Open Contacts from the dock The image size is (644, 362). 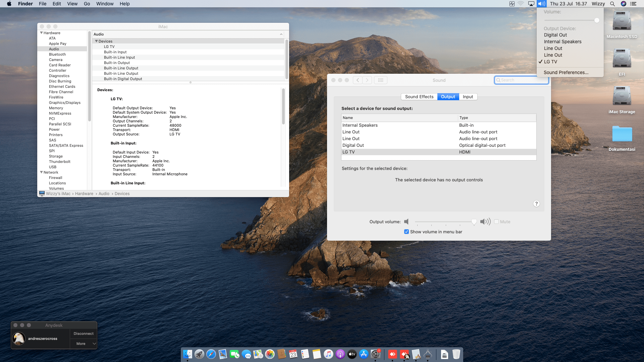tap(281, 354)
